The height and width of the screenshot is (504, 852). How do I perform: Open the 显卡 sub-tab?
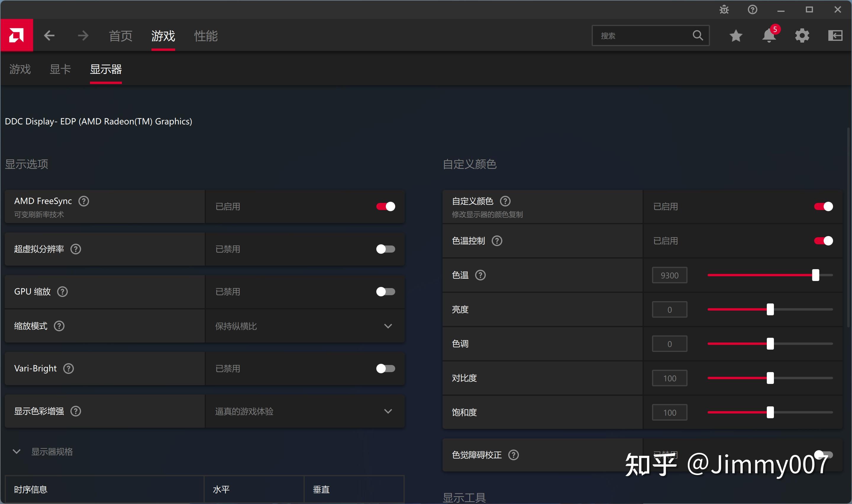60,69
